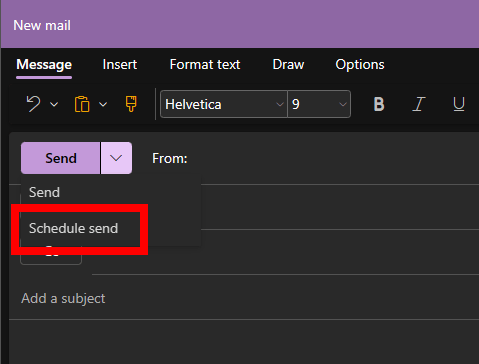This screenshot has width=479, height=364.
Task: Toggle Bold formatting
Action: tap(379, 104)
